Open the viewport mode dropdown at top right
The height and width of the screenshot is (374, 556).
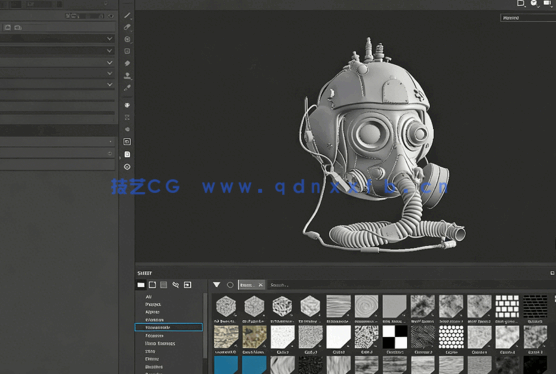(x=528, y=18)
